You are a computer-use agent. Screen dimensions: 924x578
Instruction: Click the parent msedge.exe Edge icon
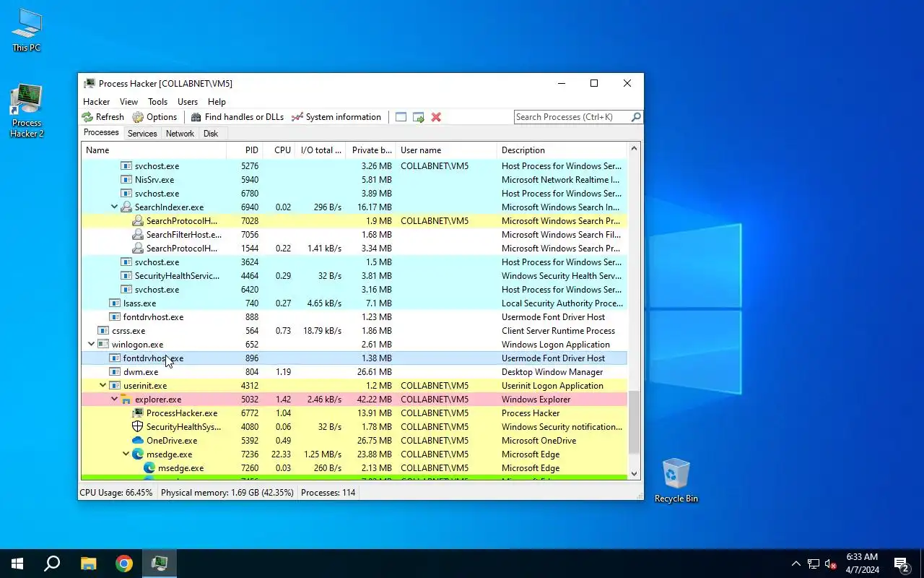click(x=138, y=454)
